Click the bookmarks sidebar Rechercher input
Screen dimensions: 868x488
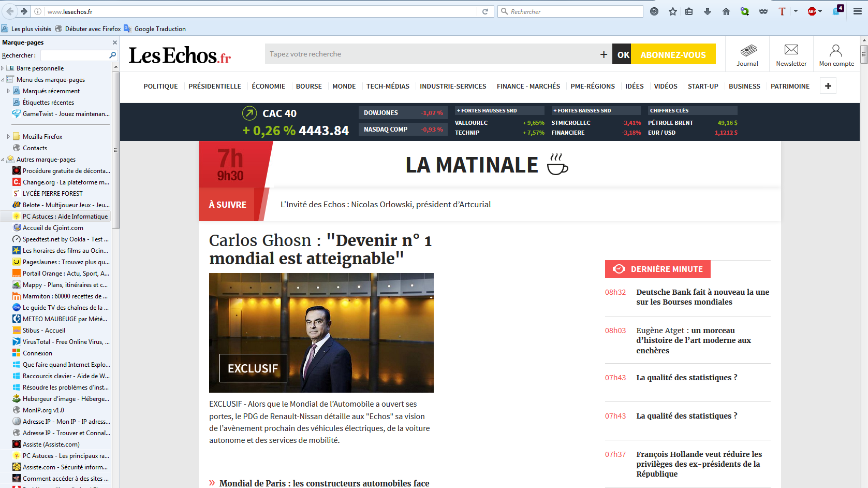coord(74,55)
